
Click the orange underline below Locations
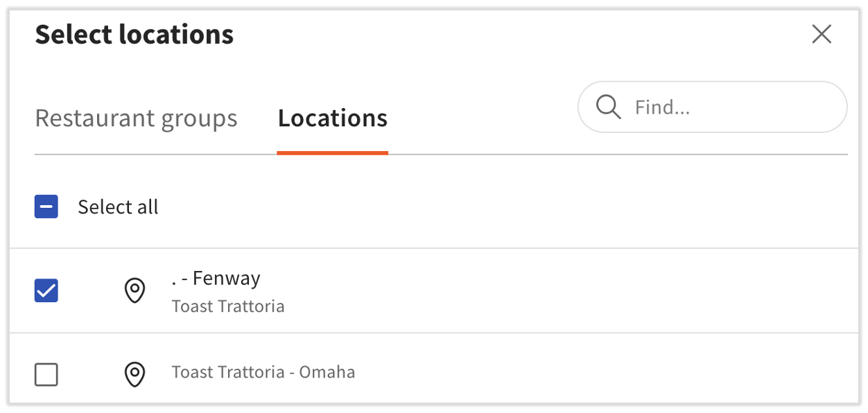332,152
